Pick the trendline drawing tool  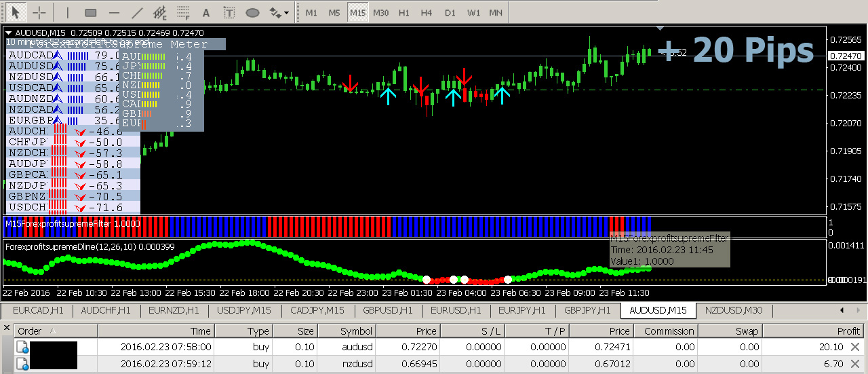137,12
